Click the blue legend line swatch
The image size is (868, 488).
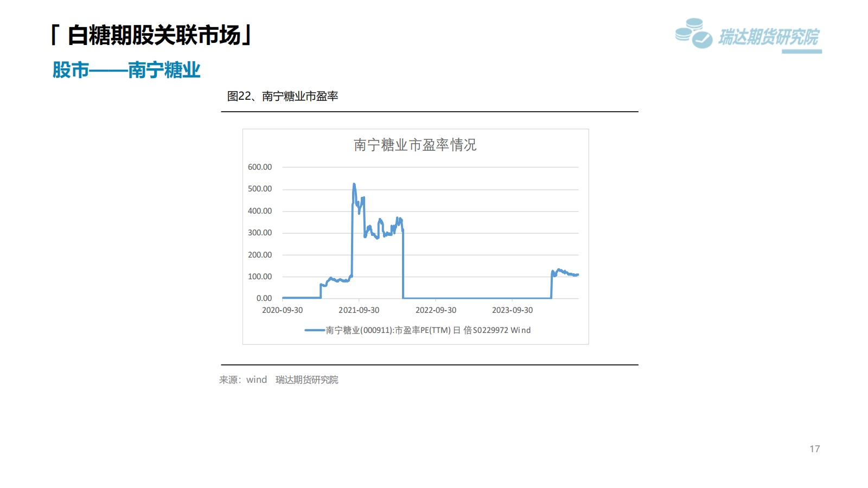click(315, 330)
